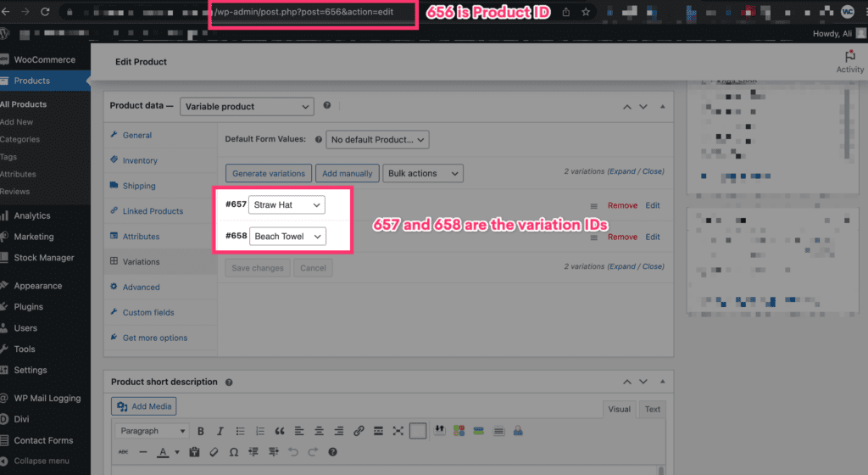The height and width of the screenshot is (475, 868).
Task: Open the Inventory product data tab
Action: (x=160, y=160)
